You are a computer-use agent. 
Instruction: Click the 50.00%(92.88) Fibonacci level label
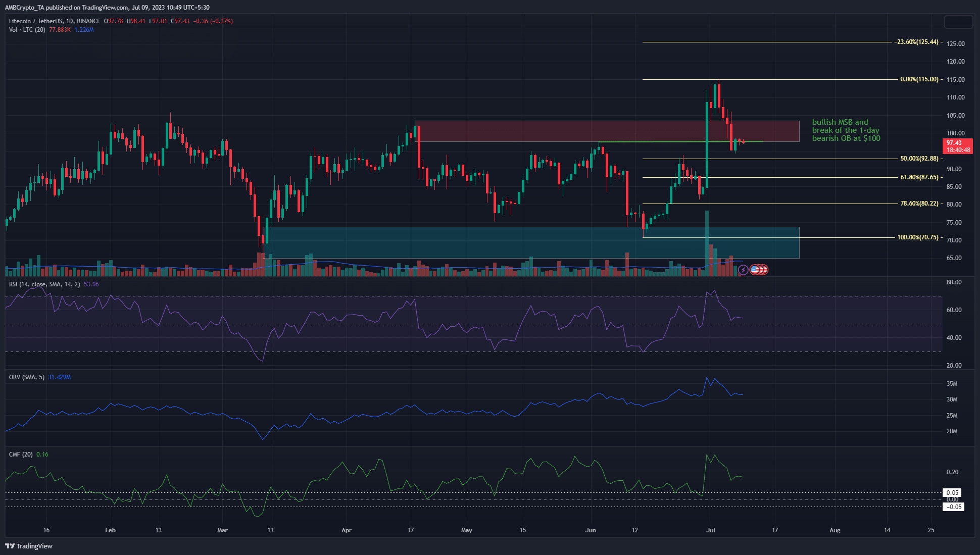(919, 159)
